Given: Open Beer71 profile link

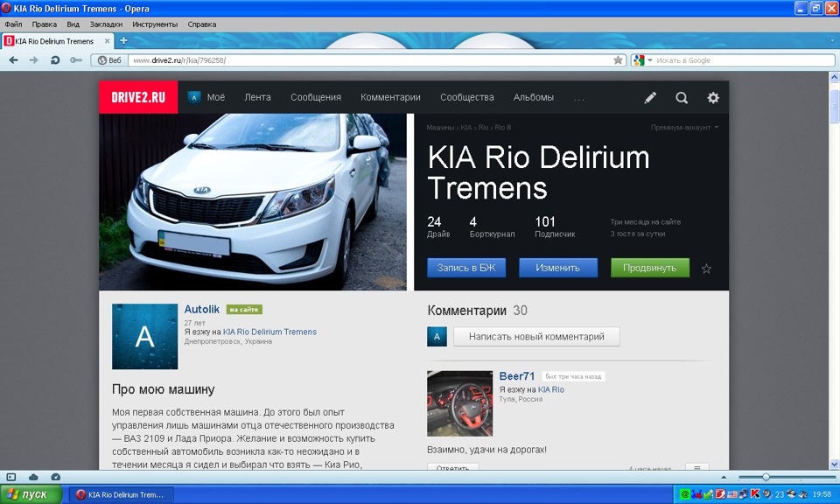Looking at the screenshot, I should (517, 376).
